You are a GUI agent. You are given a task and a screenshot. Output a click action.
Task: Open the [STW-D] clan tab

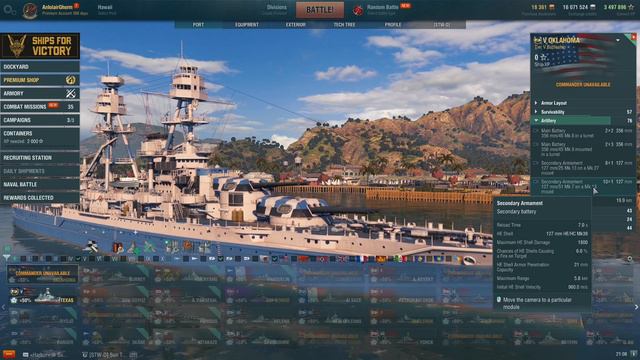click(x=442, y=25)
